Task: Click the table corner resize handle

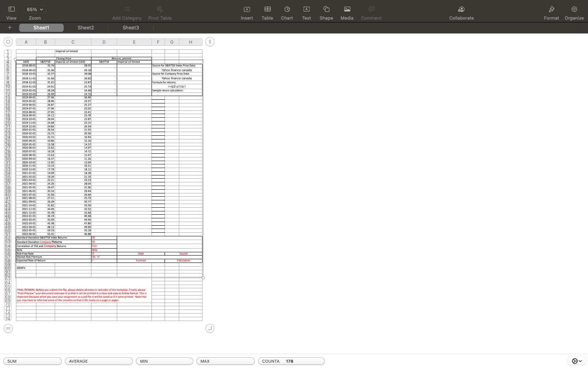Action: [210, 328]
